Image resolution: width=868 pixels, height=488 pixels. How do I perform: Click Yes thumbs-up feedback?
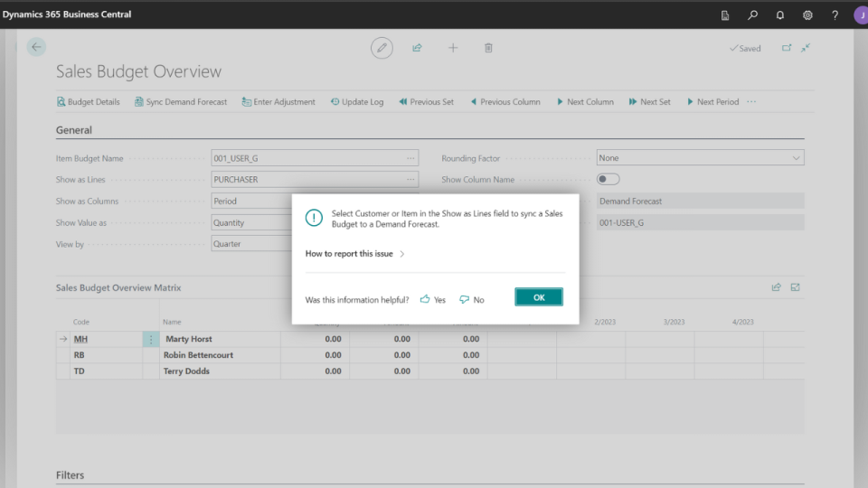[433, 299]
